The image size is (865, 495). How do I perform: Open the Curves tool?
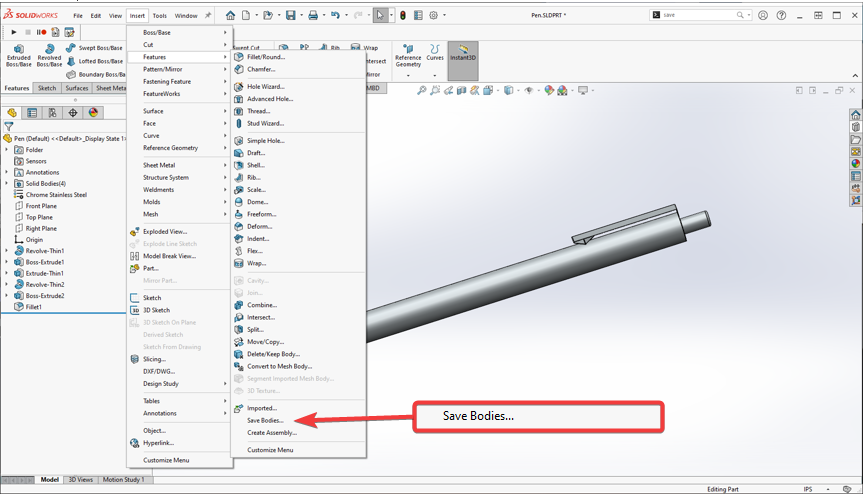tap(435, 53)
